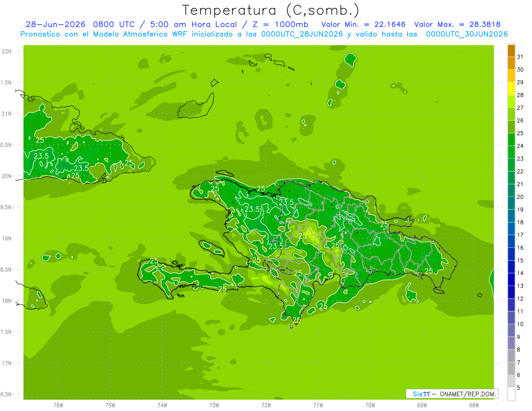Click the '17N' latitude axis label
Image resolution: width=532 pixels, height=411 pixels.
tap(8, 363)
